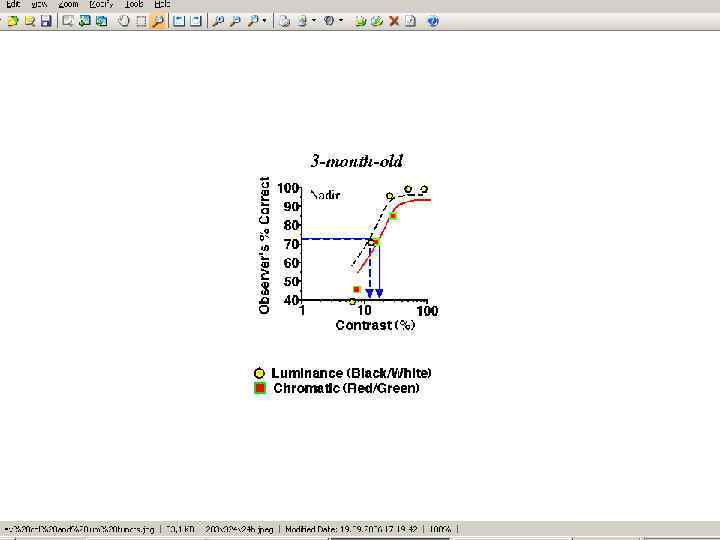Select the highlighted magnifier zoom tool
Image resolution: width=720 pixels, height=540 pixels.
(158, 21)
